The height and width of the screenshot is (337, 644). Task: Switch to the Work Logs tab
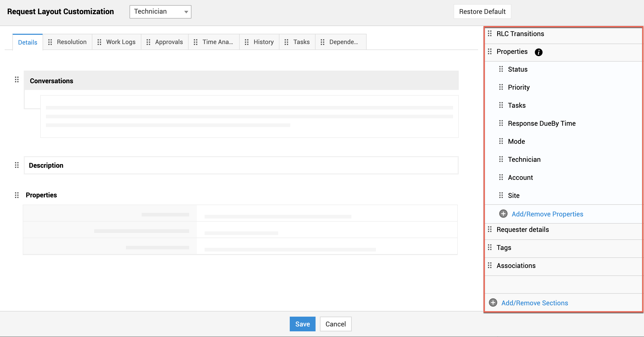120,42
